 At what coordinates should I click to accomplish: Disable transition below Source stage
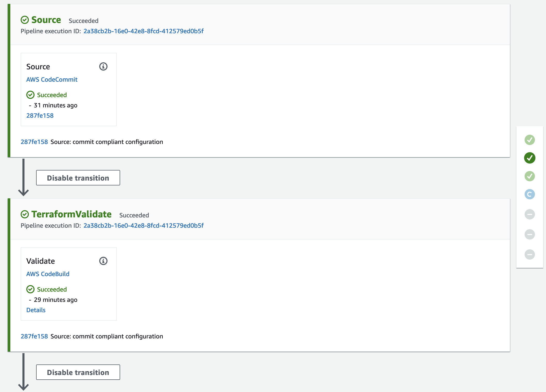click(78, 178)
